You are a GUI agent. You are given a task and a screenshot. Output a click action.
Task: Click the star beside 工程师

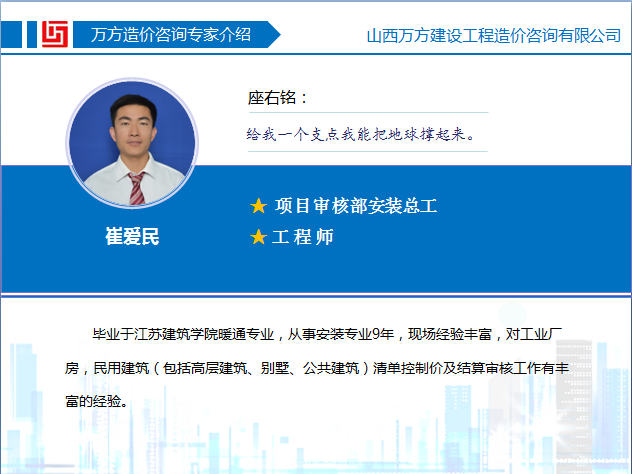(x=258, y=237)
